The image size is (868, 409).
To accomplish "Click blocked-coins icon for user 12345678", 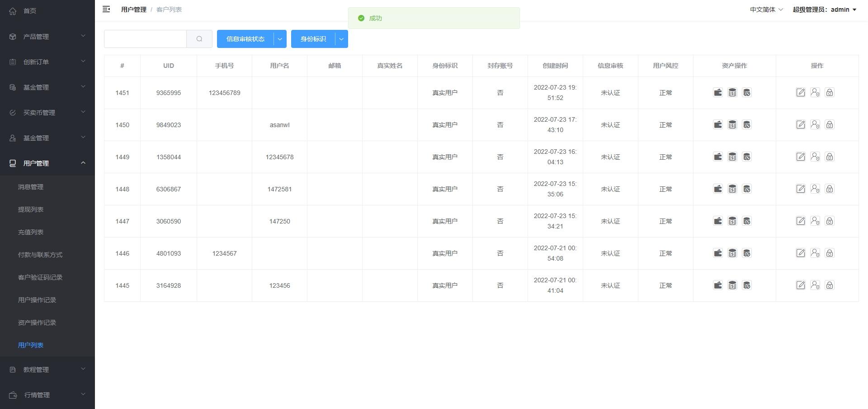I will (x=747, y=157).
